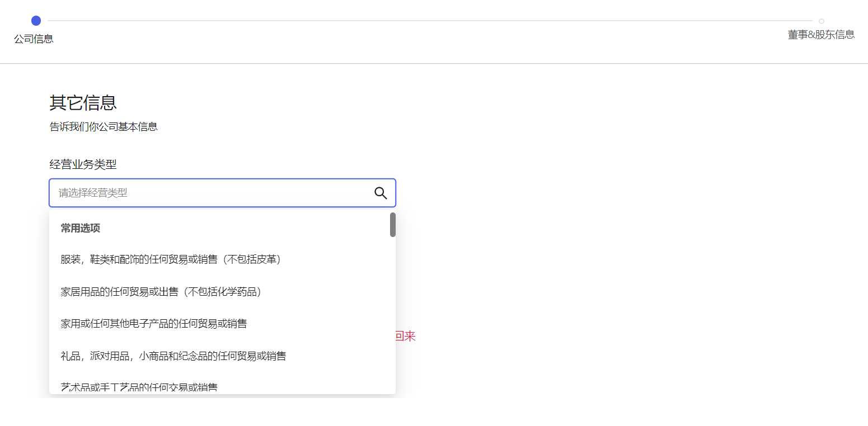The height and width of the screenshot is (426, 868).
Task: Open the 公司信息 step label
Action: [34, 39]
